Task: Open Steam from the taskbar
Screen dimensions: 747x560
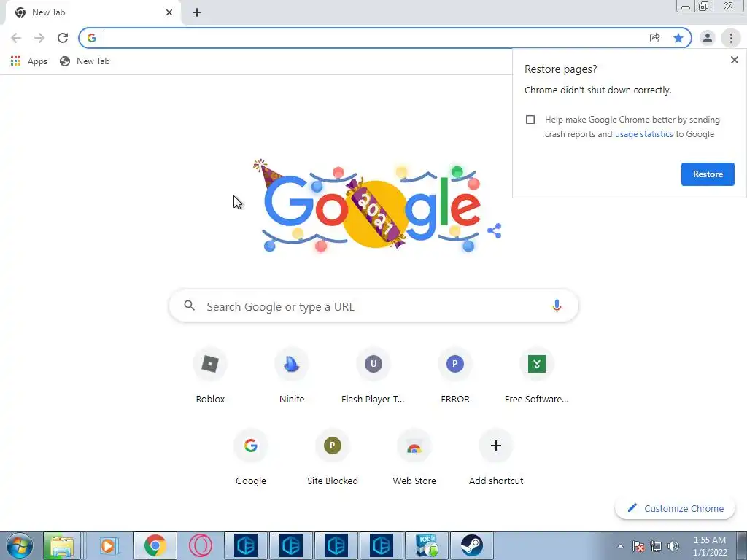Action: [472, 545]
